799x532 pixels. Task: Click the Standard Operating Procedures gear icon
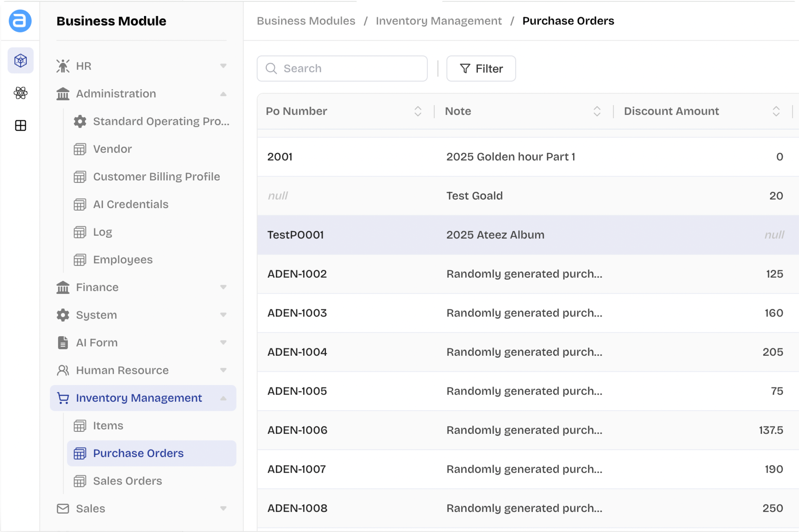pyautogui.click(x=80, y=121)
